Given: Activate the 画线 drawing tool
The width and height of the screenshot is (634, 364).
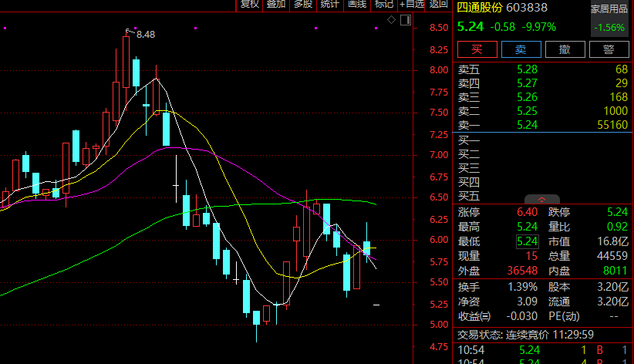Looking at the screenshot, I should point(356,4).
